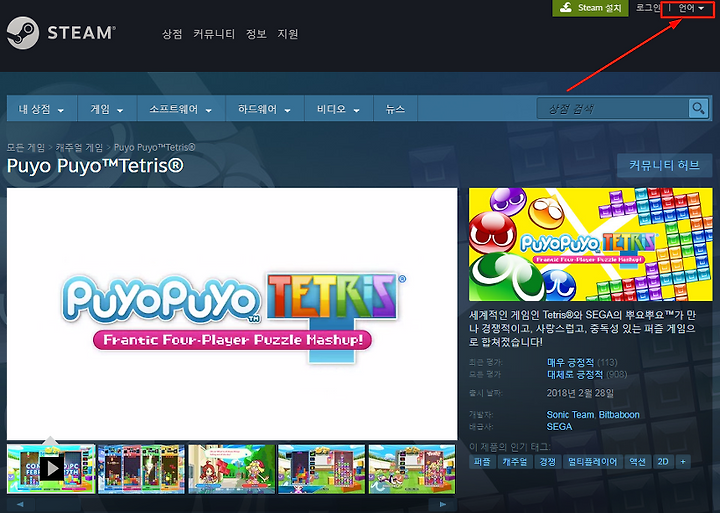Image resolution: width=720 pixels, height=513 pixels.
Task: Open the 매우 긍정적 recent reviews link
Action: pyautogui.click(x=570, y=362)
